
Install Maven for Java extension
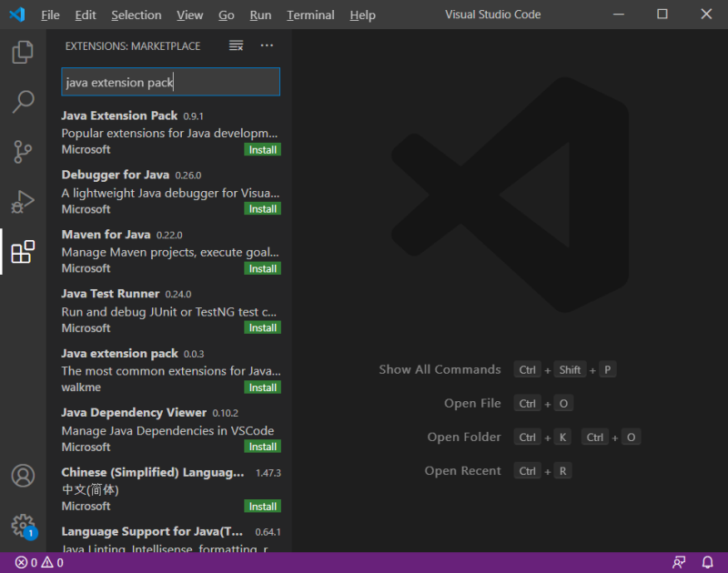click(x=262, y=268)
